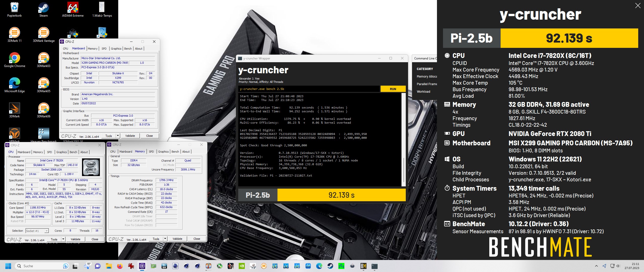Open the taskbar chat camera icon
The image size is (644, 272).
(x=98, y=266)
